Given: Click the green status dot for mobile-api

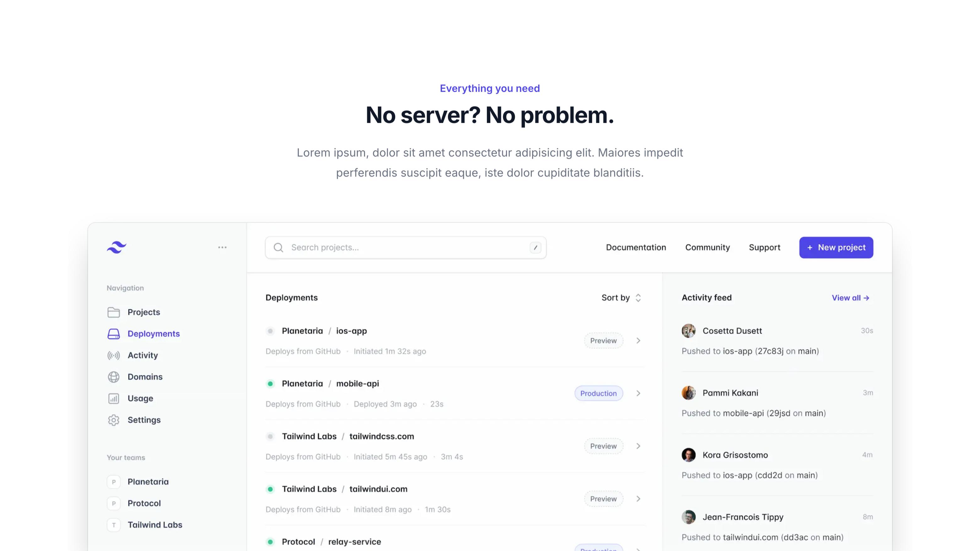Looking at the screenshot, I should coord(270,384).
